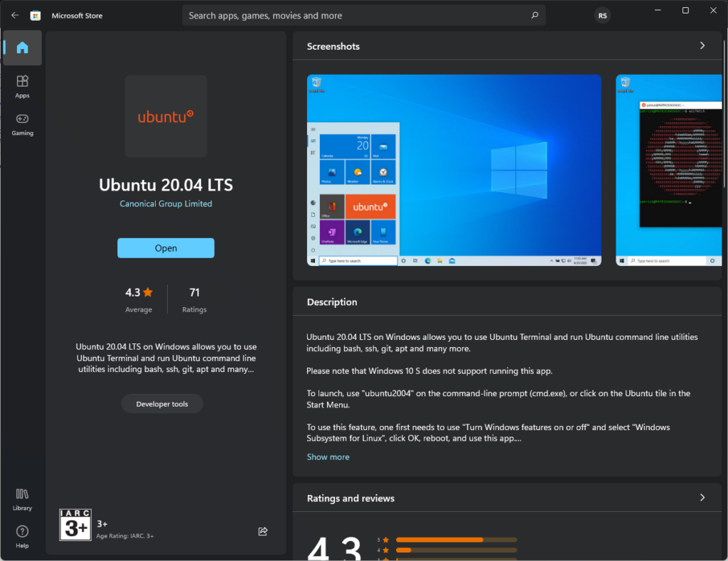Click the Screenshots heading

[333, 46]
